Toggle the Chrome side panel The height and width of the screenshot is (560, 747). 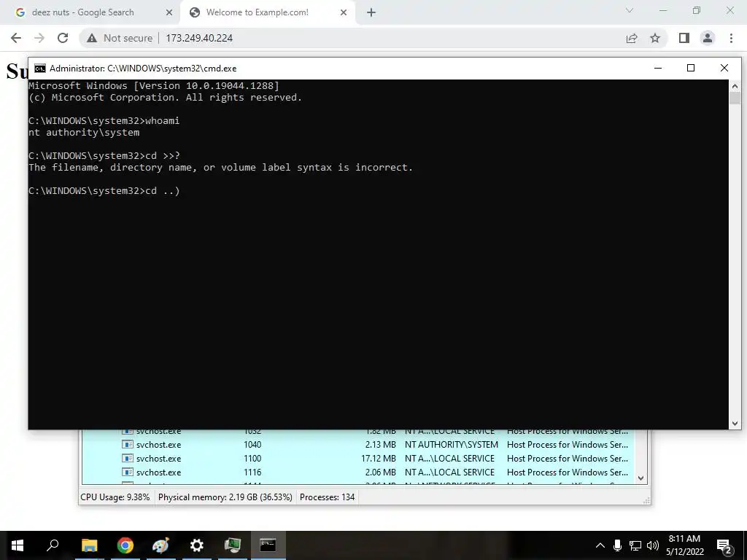click(684, 38)
